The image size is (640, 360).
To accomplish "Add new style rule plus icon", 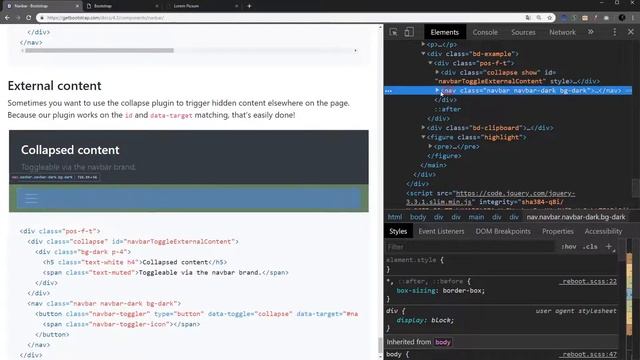I will (609, 247).
